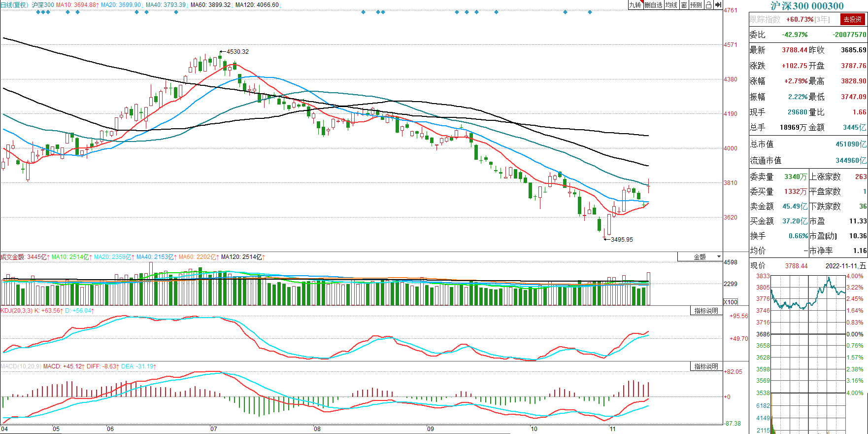The height and width of the screenshot is (434, 868).
Task: Click the intraday mini chart thumbnail
Action: (x=807, y=335)
